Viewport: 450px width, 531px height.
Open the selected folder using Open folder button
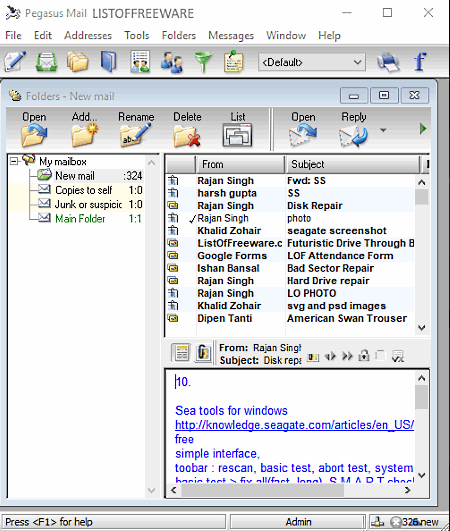pyautogui.click(x=34, y=129)
